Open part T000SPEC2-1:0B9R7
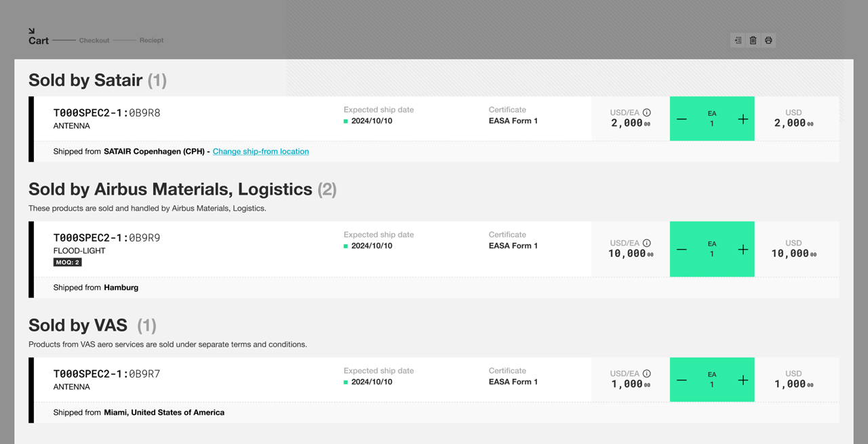The height and width of the screenshot is (444, 868). 107,374
